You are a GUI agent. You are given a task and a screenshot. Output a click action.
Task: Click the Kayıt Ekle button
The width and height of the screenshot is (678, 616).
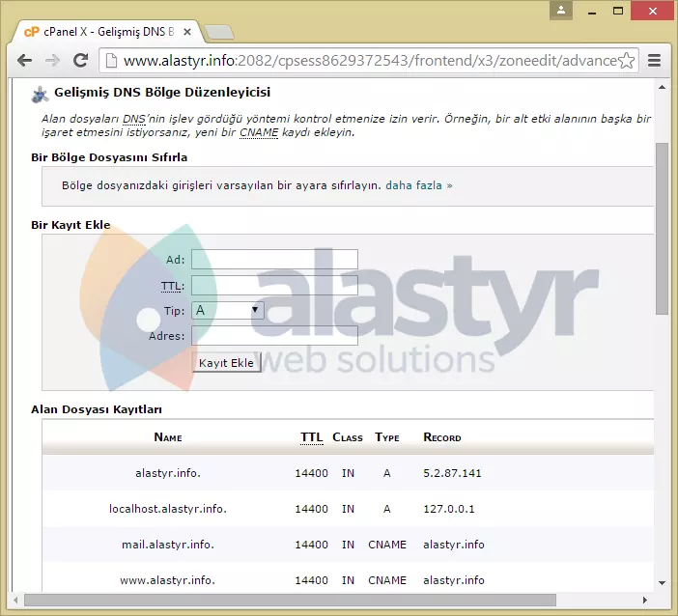227,363
